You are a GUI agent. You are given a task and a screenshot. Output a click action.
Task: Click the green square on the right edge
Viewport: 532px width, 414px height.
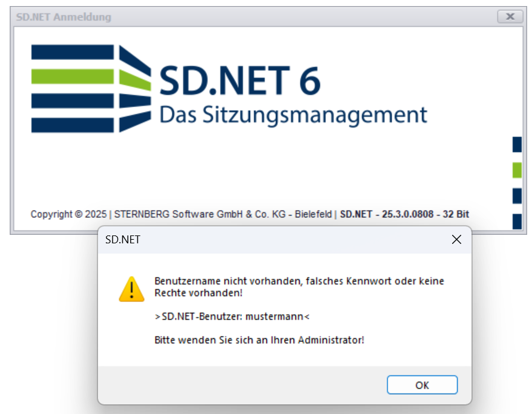click(517, 170)
